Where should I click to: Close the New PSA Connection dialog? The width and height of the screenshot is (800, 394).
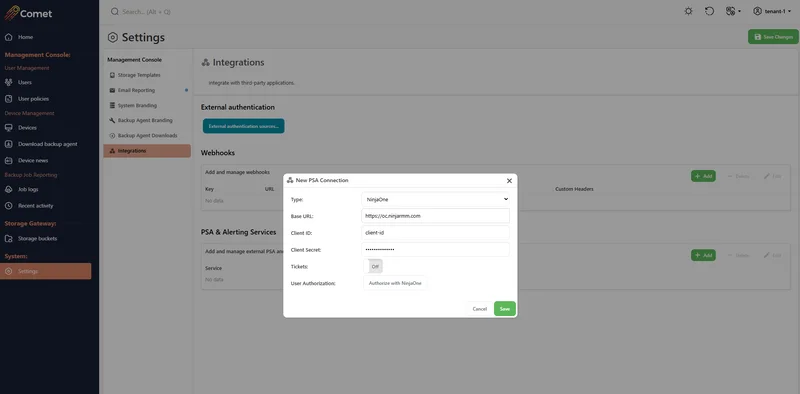509,181
